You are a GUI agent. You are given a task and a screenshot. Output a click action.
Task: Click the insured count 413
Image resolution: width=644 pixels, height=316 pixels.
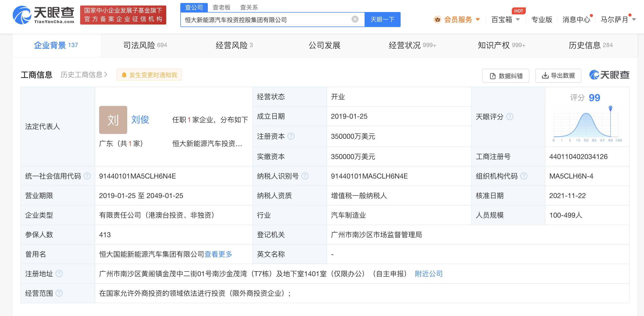tap(105, 234)
